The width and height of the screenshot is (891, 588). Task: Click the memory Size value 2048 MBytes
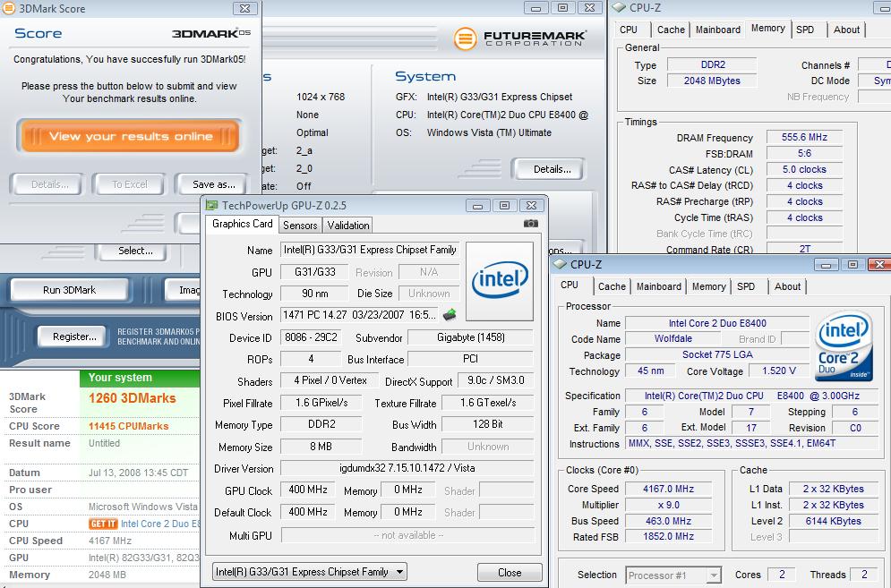[711, 81]
